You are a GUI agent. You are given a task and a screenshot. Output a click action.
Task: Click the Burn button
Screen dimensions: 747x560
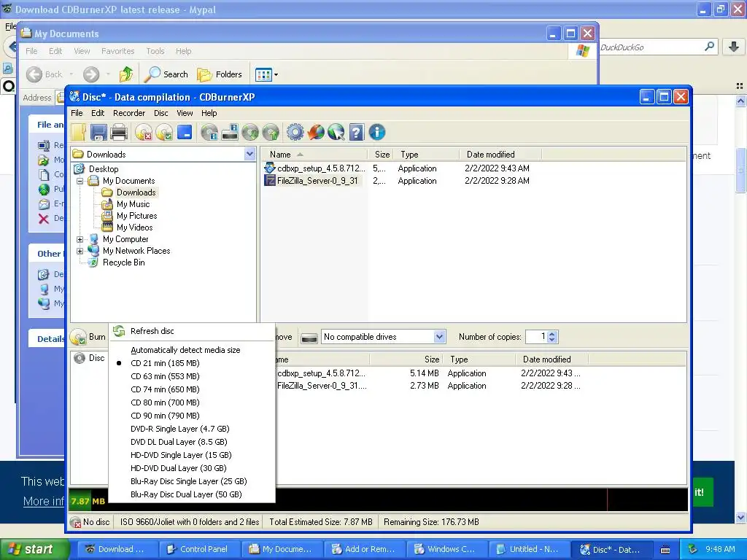point(88,337)
